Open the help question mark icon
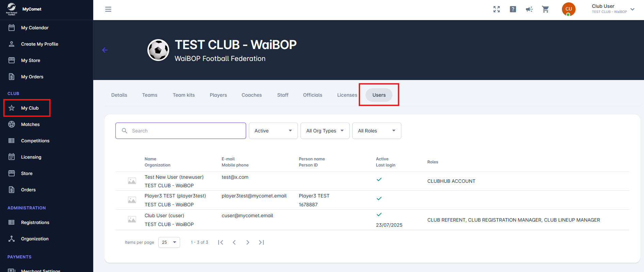 513,9
